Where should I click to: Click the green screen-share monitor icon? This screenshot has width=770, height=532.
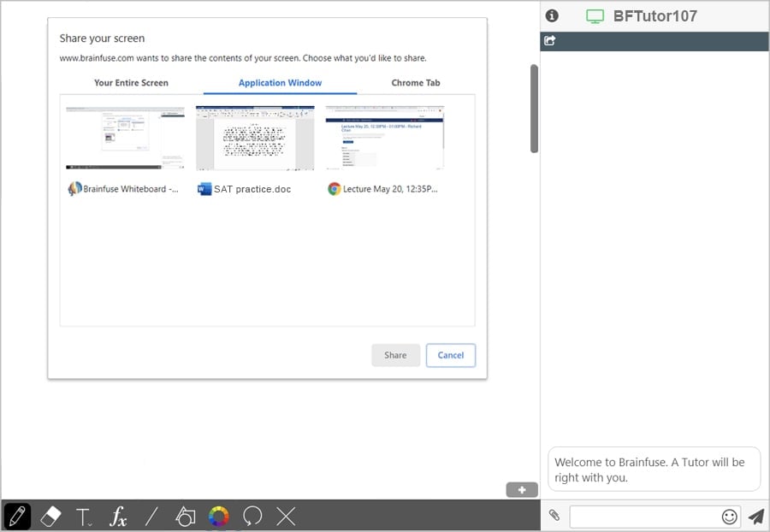(595, 16)
